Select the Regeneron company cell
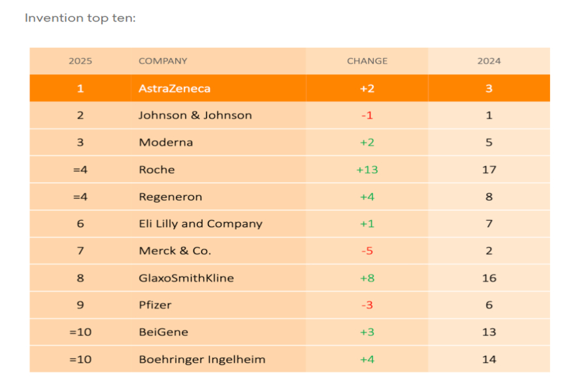Screen dimensions: 588x392 click(x=170, y=197)
